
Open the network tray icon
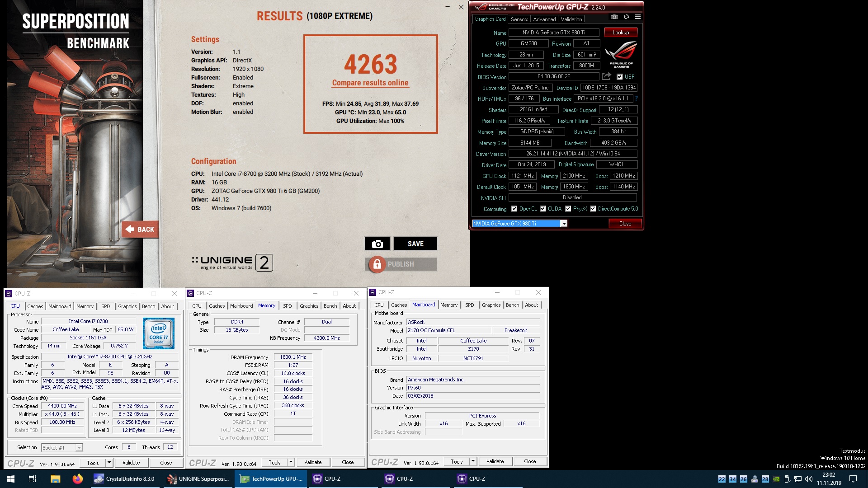tap(798, 479)
